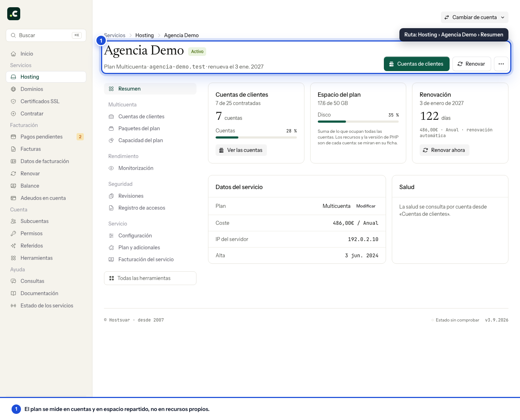The height and width of the screenshot is (420, 520).
Task: Click the Subcuentas people icon
Action: pos(13,221)
